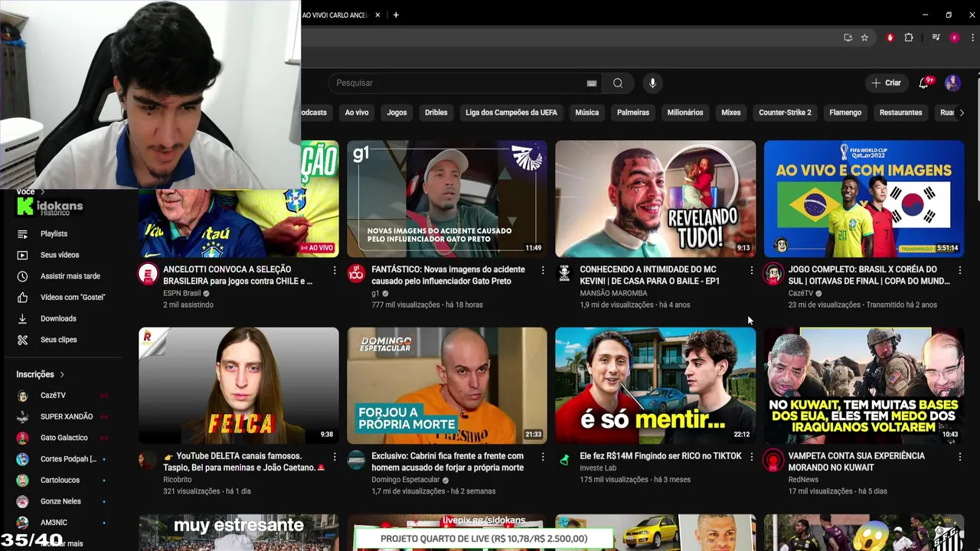Select the Jogos filter chip
Viewport: 980px width, 551px height.
(397, 112)
